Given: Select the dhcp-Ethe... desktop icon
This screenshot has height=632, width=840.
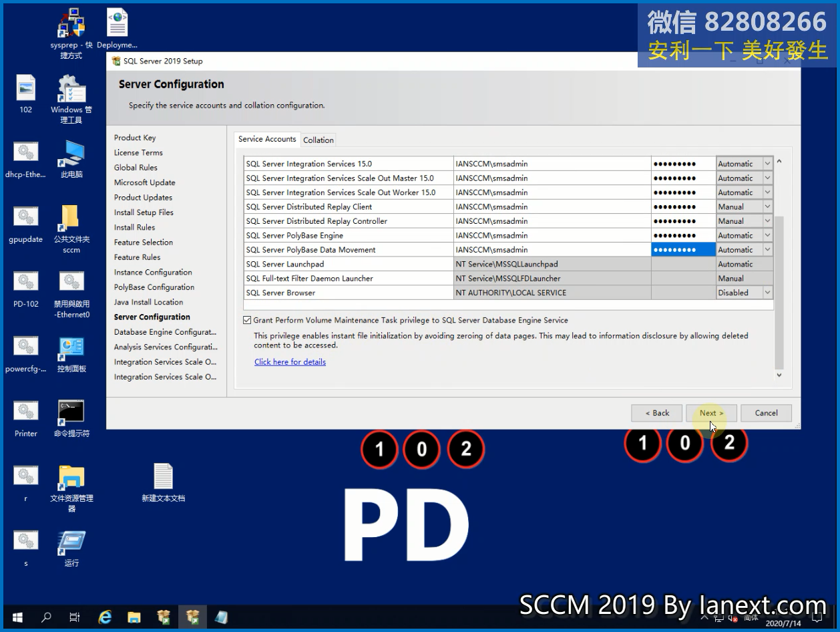Looking at the screenshot, I should click(26, 159).
